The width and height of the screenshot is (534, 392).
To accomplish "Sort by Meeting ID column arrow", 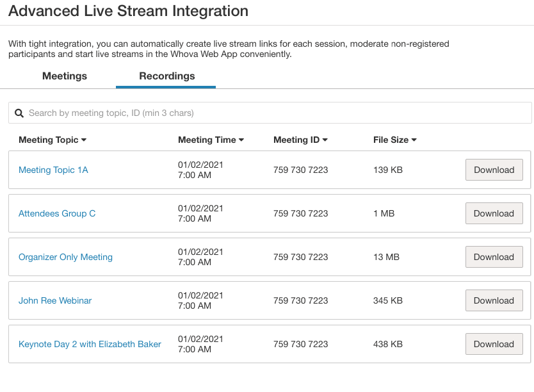I will (325, 140).
